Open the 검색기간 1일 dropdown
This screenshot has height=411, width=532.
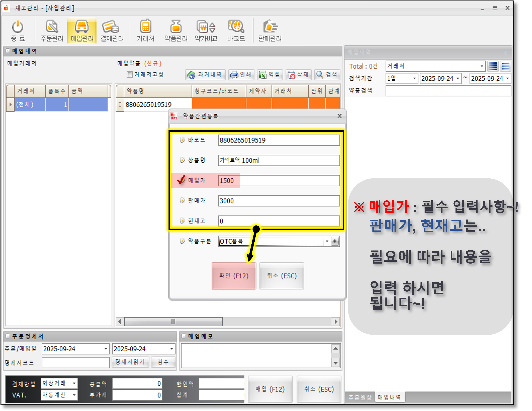coord(414,79)
